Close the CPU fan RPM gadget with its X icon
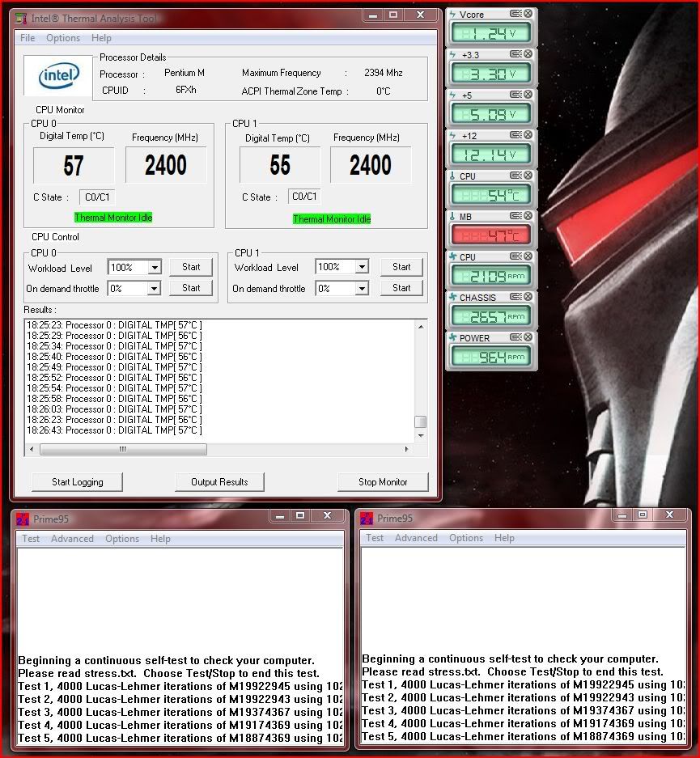The image size is (700, 758). point(528,256)
